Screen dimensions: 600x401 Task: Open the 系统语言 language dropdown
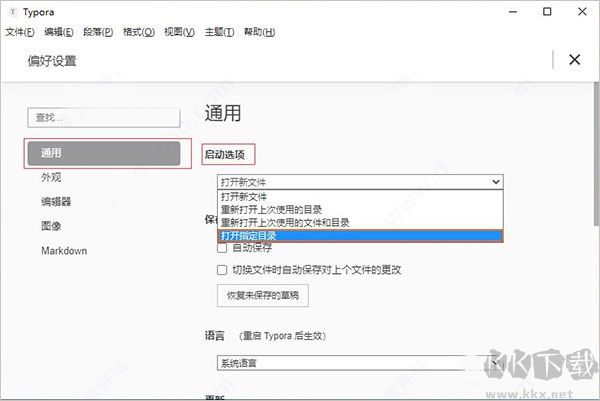coord(360,363)
